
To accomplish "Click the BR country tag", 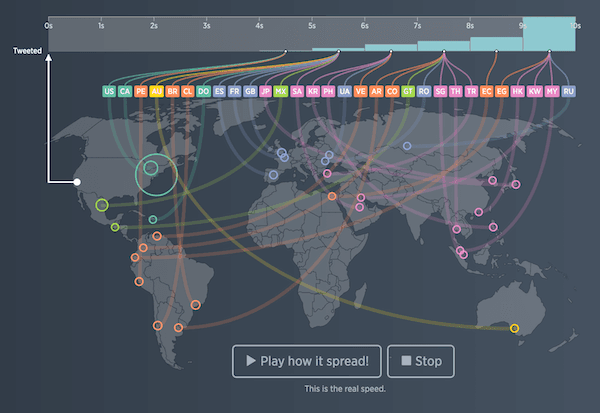I will pos(172,91).
